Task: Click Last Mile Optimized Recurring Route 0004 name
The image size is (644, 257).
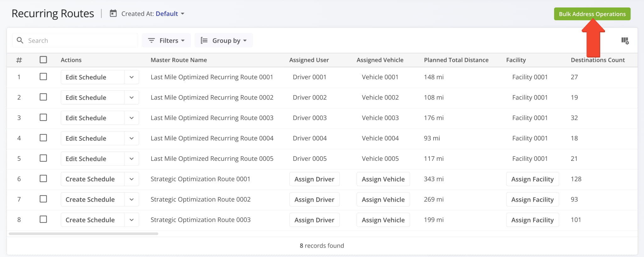Action: [x=212, y=138]
